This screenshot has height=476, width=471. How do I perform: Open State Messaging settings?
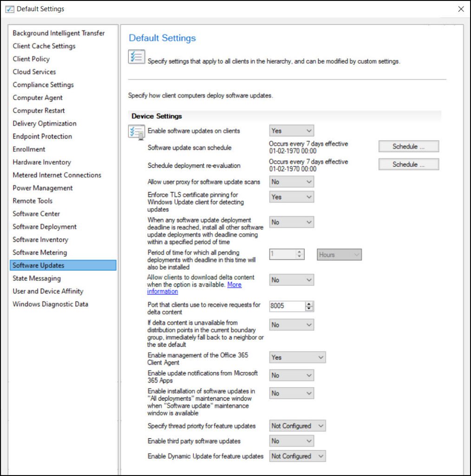point(37,278)
